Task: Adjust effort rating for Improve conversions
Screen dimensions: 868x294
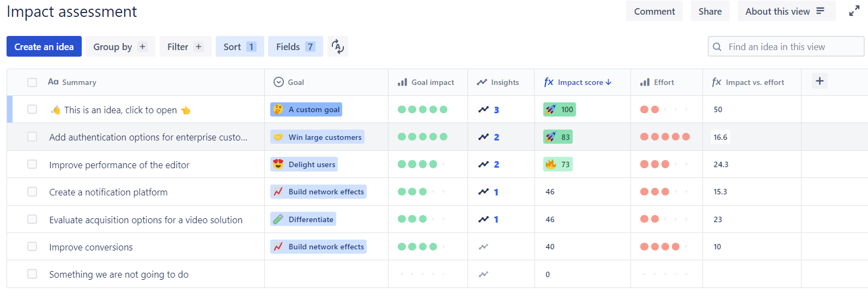Action: 665,247
